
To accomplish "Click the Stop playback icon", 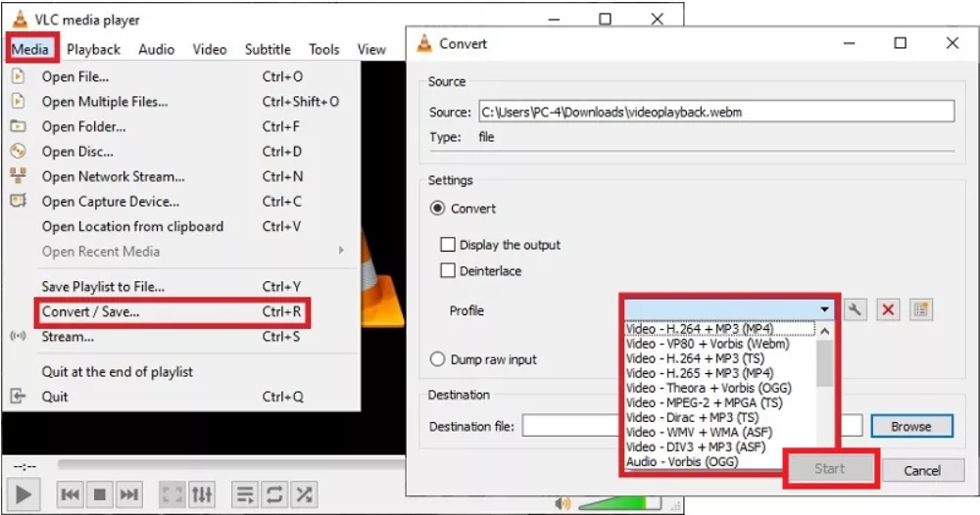I will (x=99, y=494).
